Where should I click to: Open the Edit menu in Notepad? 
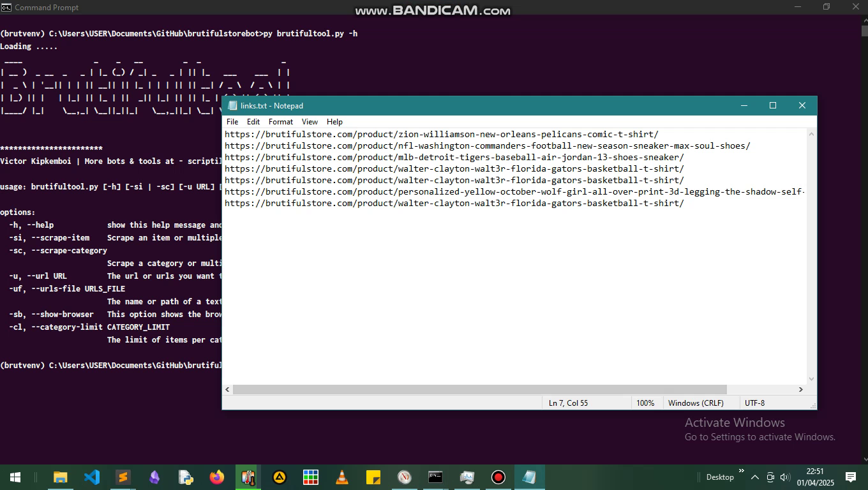pyautogui.click(x=253, y=122)
